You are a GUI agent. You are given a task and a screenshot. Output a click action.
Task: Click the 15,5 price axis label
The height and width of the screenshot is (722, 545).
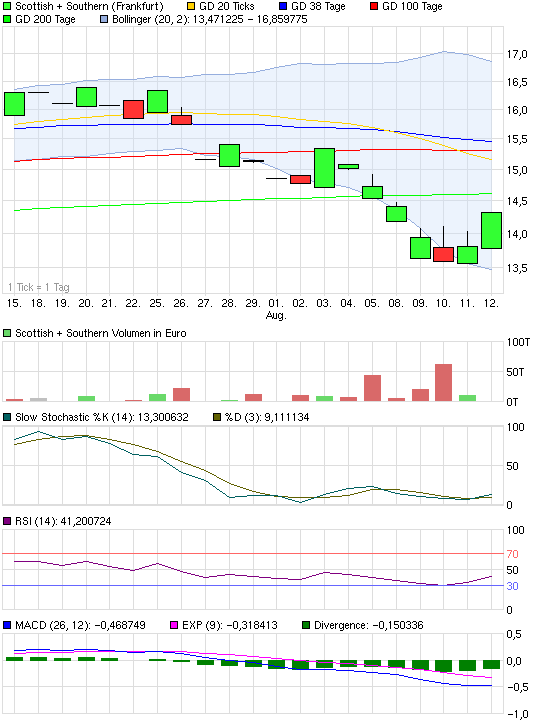(x=517, y=139)
